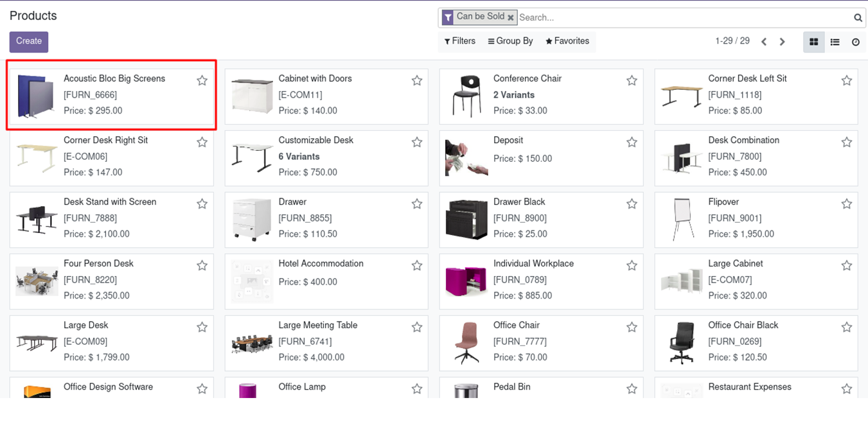Viewport: 868px width, 443px height.
Task: Go to previous page arrow
Action: [x=764, y=42]
